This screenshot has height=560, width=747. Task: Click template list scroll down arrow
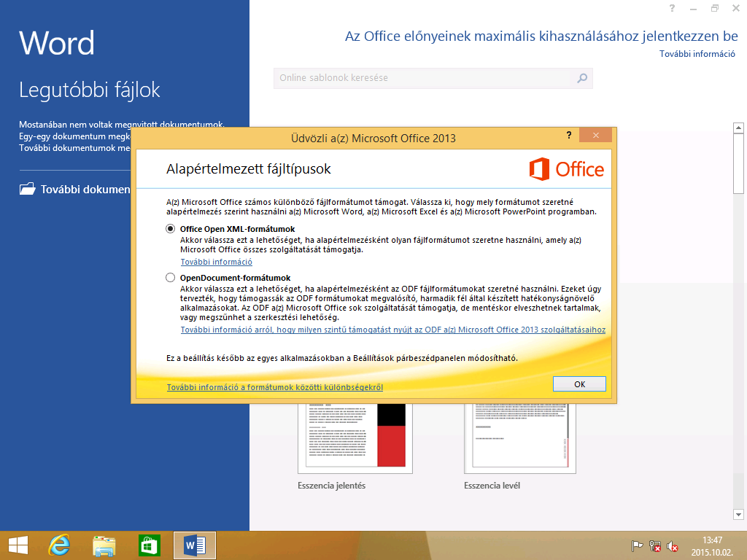[x=738, y=514]
